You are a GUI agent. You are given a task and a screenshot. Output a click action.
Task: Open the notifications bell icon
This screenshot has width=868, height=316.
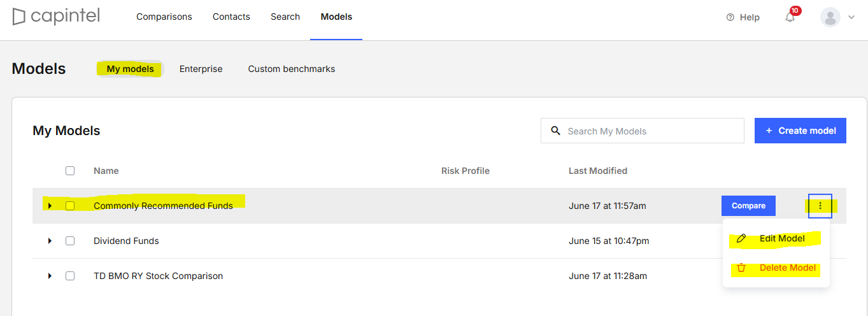tap(790, 17)
